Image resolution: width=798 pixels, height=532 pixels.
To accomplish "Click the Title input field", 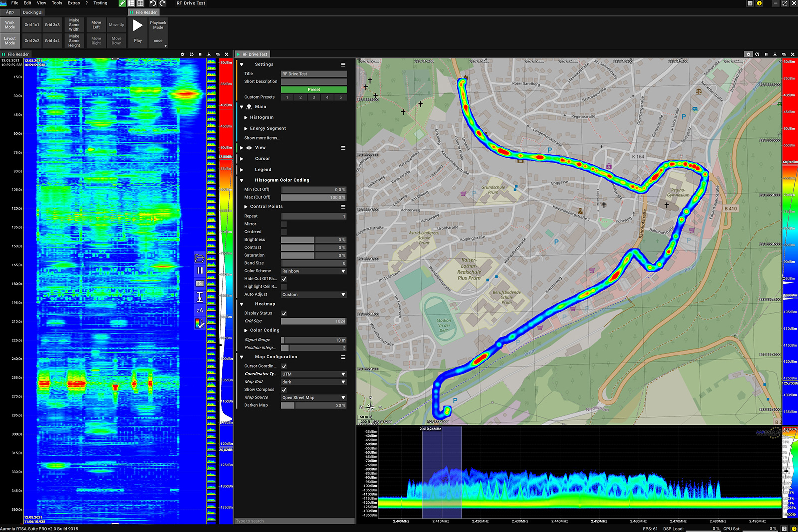I will pos(313,74).
